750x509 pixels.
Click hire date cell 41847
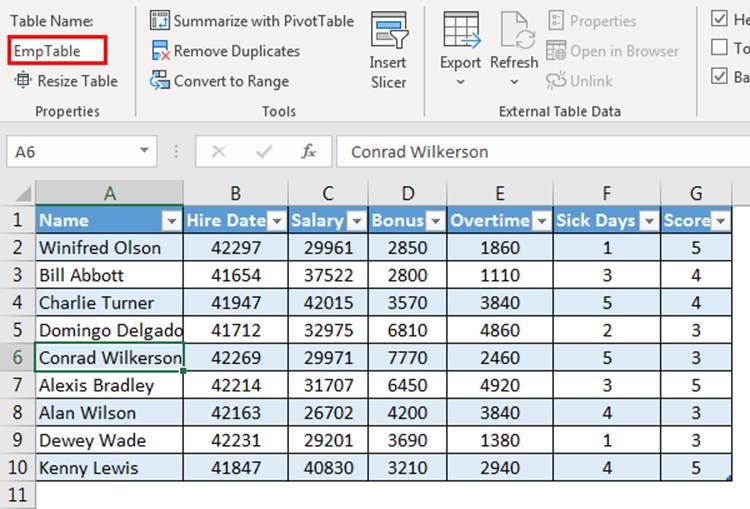tap(236, 467)
